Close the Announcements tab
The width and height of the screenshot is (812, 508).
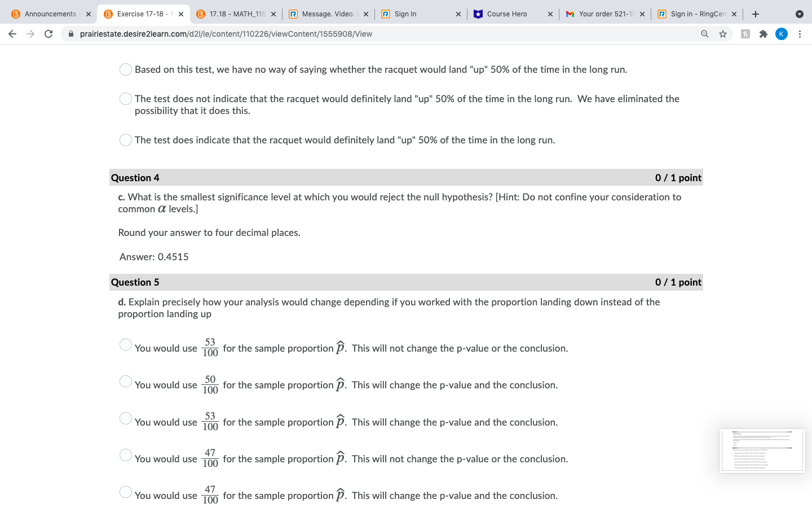(x=88, y=14)
